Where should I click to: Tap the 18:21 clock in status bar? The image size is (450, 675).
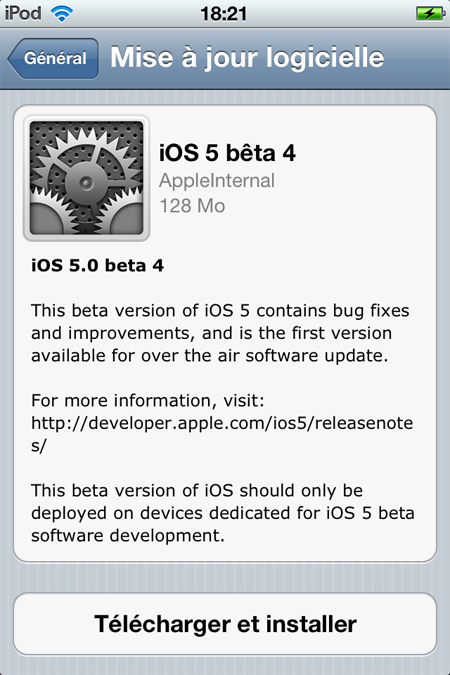pos(223,14)
